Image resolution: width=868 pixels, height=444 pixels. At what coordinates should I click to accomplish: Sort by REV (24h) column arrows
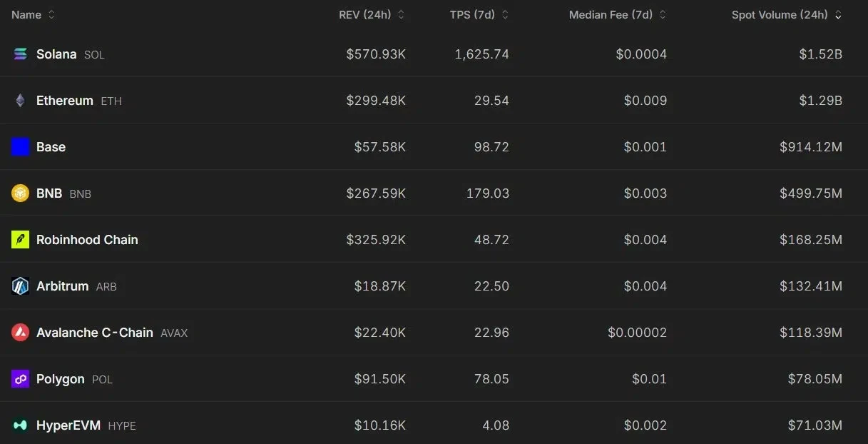click(x=401, y=15)
